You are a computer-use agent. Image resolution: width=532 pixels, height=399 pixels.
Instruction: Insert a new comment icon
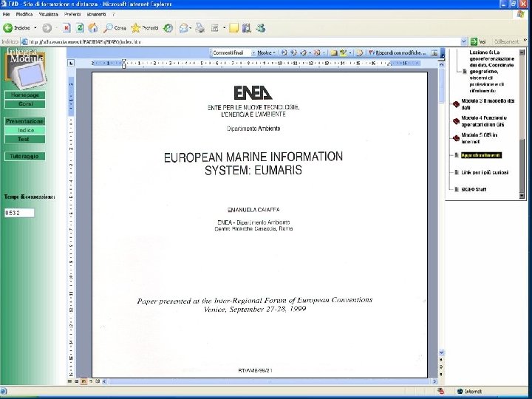point(334,53)
